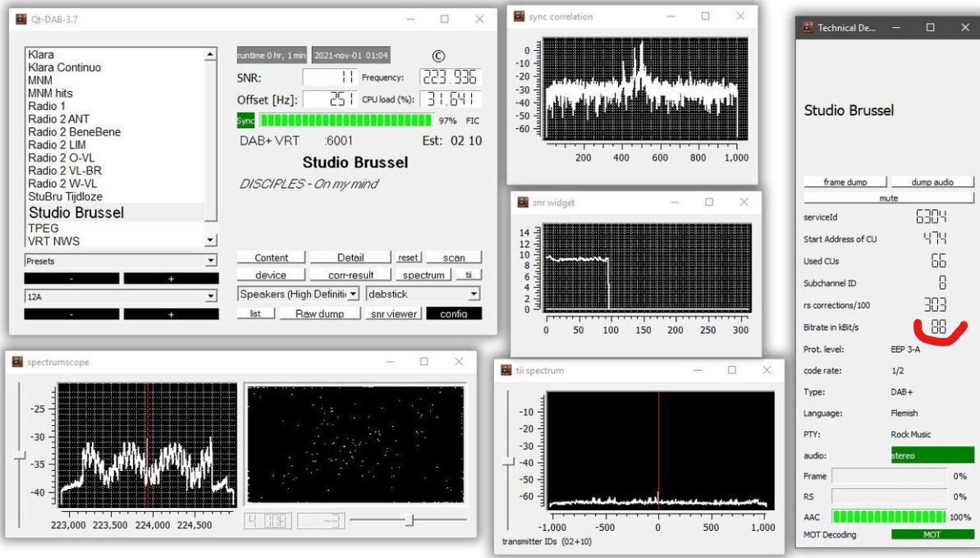Open the 12A channel dropdown

(121, 296)
